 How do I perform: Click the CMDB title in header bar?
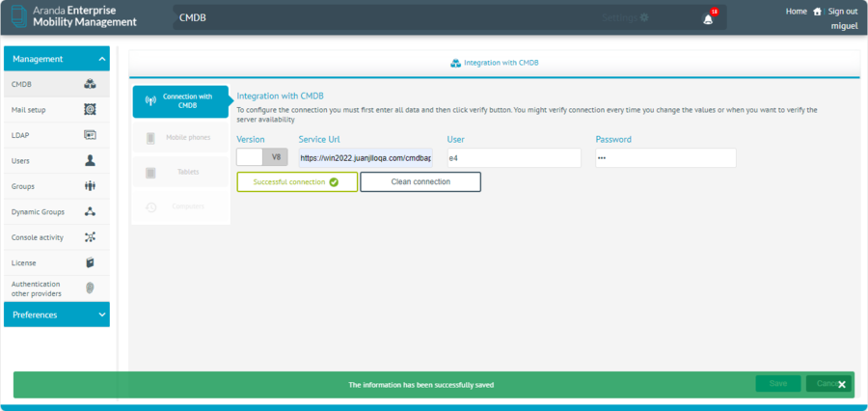tap(193, 17)
